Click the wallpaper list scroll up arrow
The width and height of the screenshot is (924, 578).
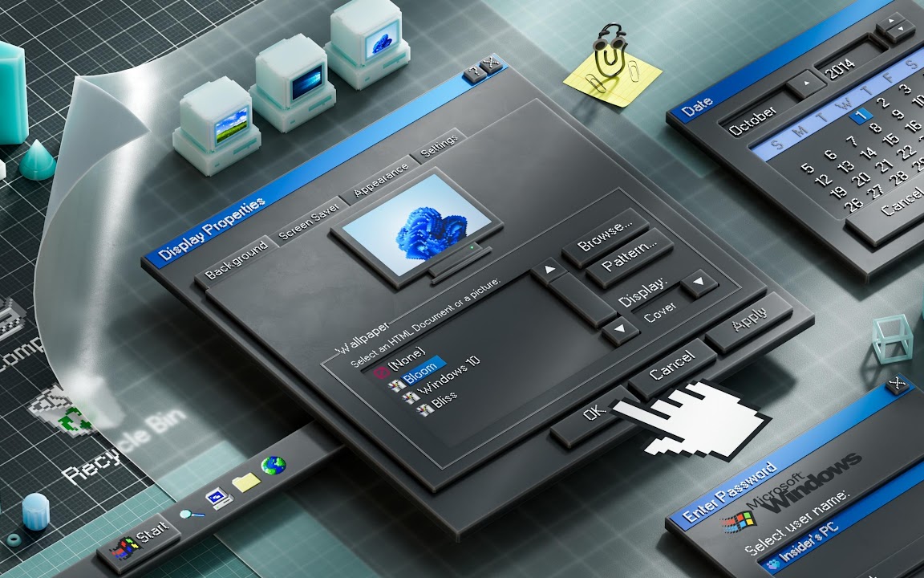tap(549, 271)
